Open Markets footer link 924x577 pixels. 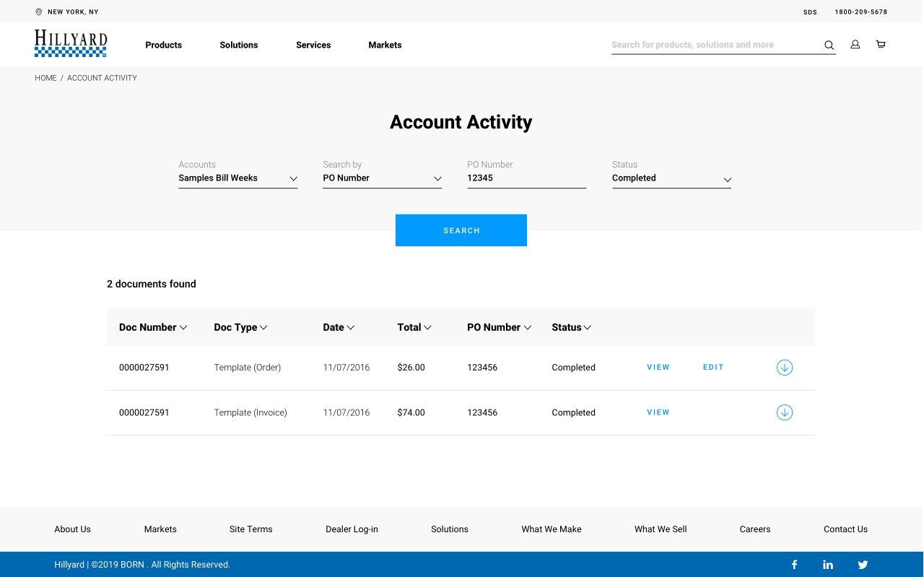point(160,529)
